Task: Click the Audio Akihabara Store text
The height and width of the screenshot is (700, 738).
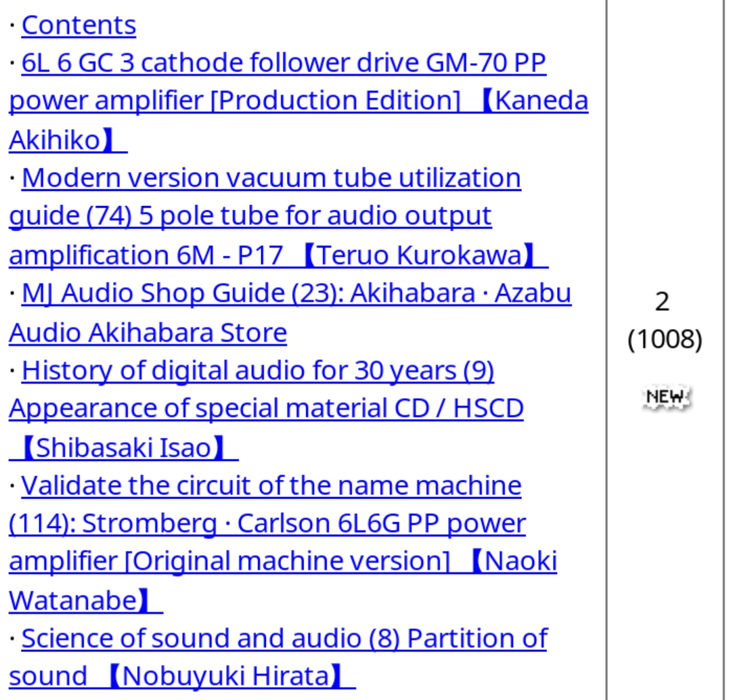Action: [148, 332]
